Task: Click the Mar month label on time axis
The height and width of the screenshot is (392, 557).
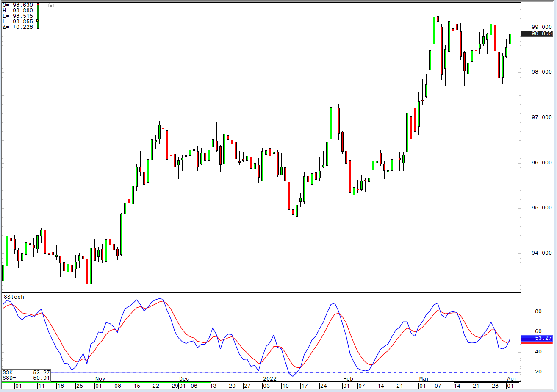Action: pyautogui.click(x=424, y=379)
